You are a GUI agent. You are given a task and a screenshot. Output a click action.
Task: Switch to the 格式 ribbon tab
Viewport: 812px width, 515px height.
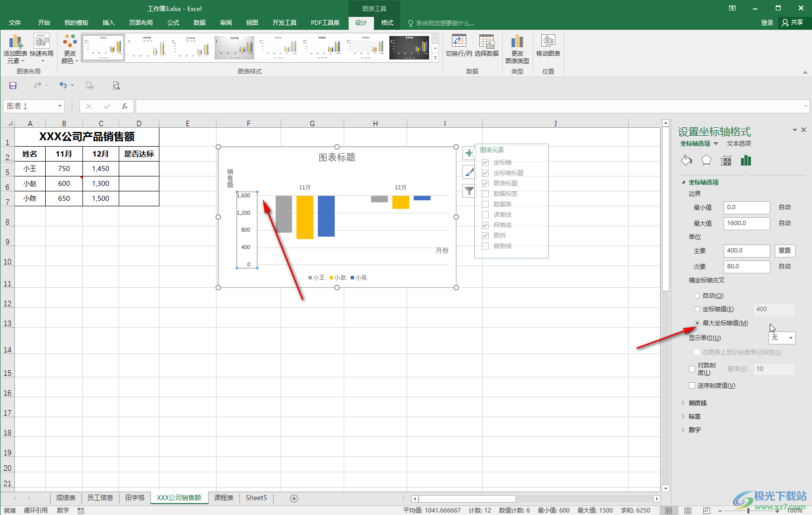pyautogui.click(x=387, y=23)
